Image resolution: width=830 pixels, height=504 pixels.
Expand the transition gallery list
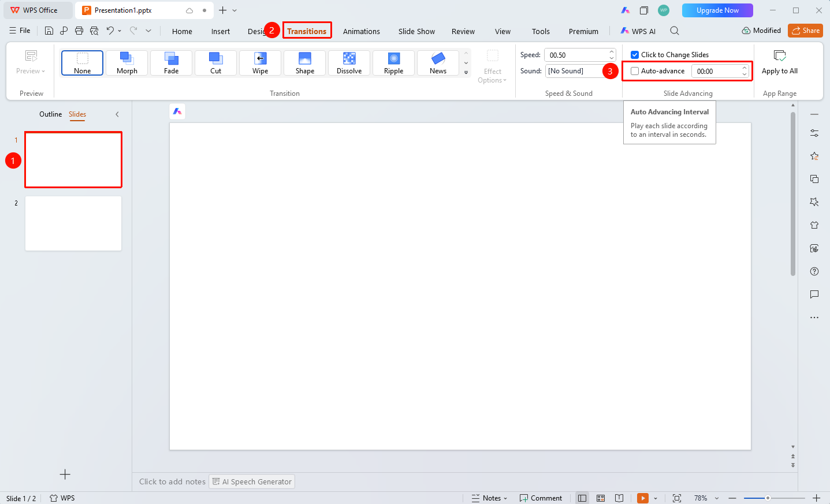466,72
